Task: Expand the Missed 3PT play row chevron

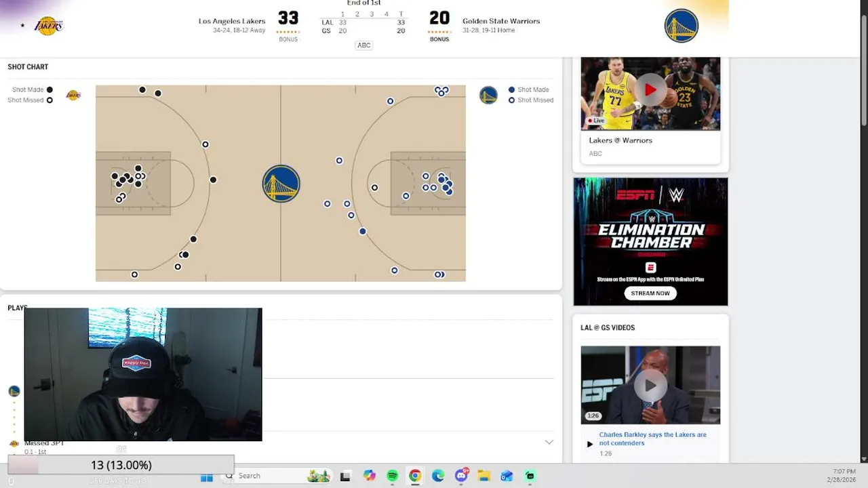Action: click(x=549, y=442)
